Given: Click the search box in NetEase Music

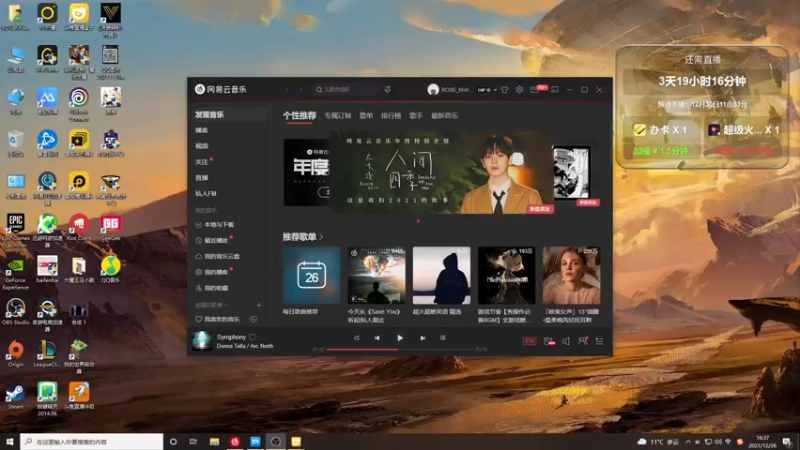Looking at the screenshot, I should pos(345,90).
